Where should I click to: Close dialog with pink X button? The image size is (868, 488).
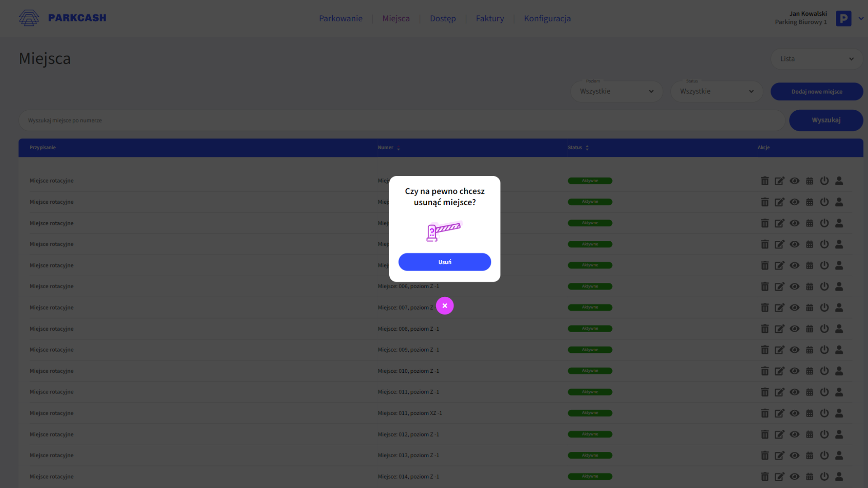[x=444, y=306]
